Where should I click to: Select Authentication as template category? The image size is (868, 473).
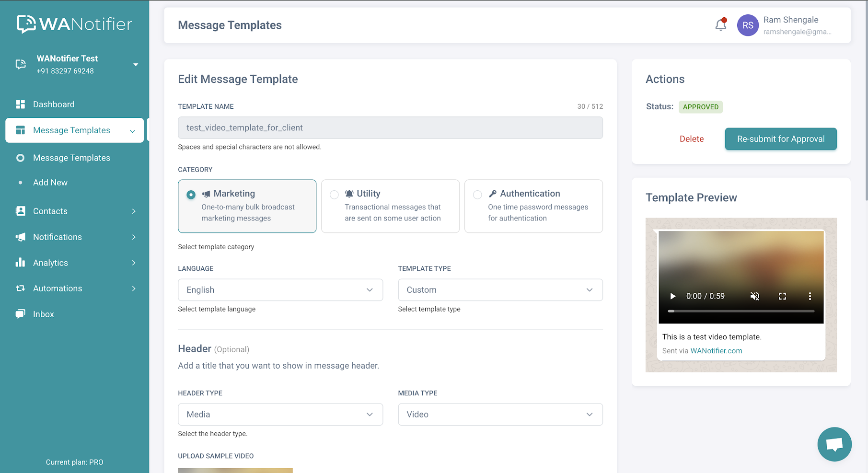(477, 195)
